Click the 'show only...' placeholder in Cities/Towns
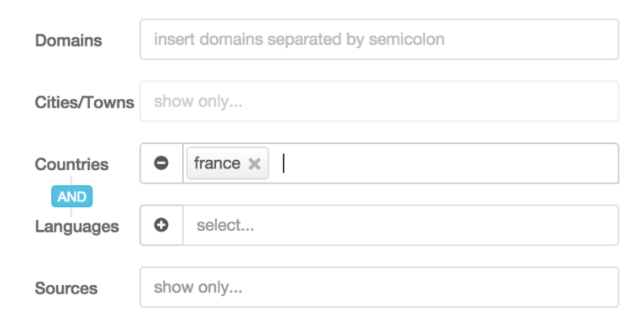 (x=198, y=102)
